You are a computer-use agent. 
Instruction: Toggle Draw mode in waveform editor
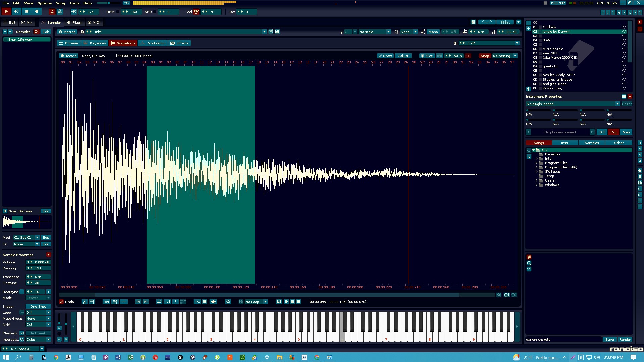pyautogui.click(x=385, y=56)
